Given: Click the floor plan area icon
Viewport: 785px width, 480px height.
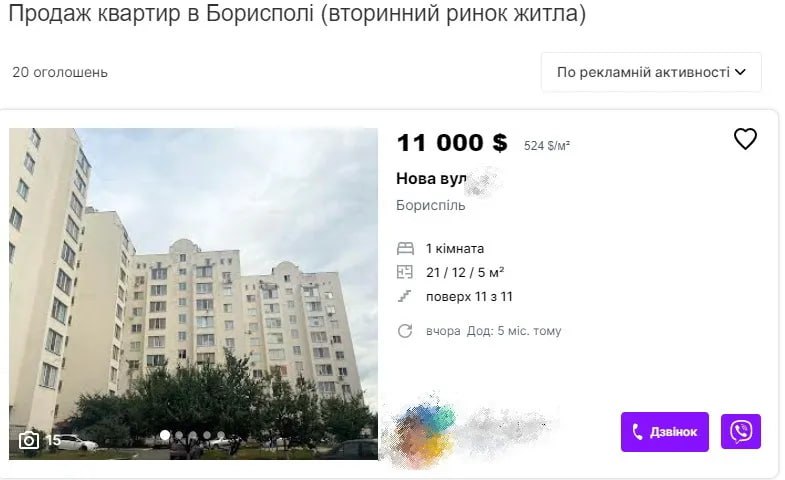Looking at the screenshot, I should pos(405,272).
